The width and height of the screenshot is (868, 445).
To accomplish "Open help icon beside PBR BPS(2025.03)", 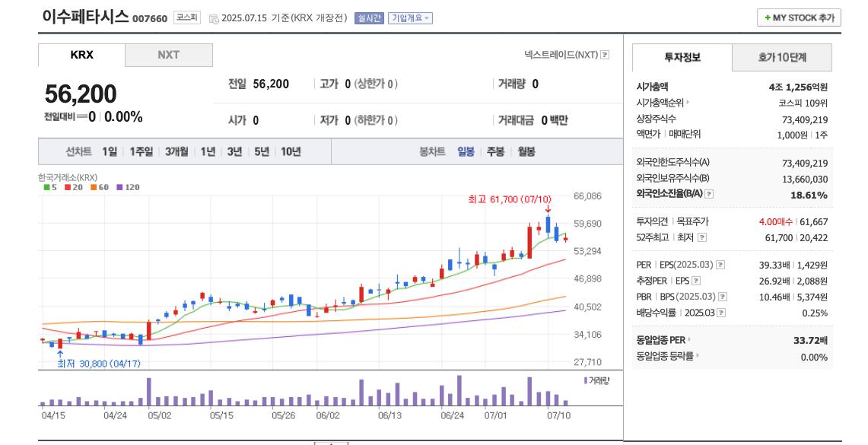I will click(723, 297).
